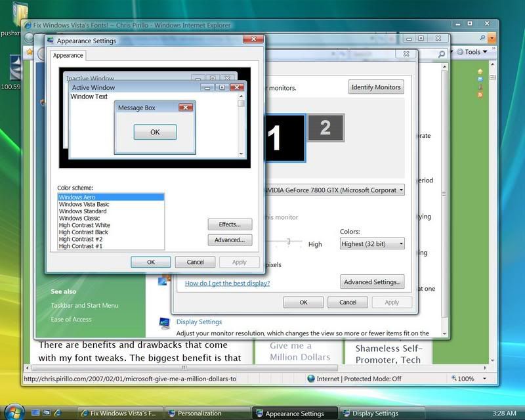This screenshot has width=525, height=420.
Task: Click the Identify Monitors button
Action: pyautogui.click(x=376, y=87)
